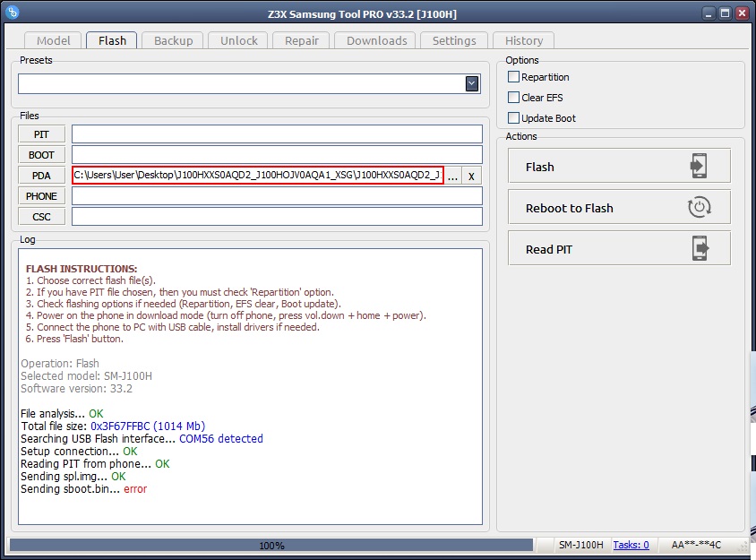This screenshot has height=560, width=756.
Task: Click the Reboot to Flash button
Action: click(619, 207)
